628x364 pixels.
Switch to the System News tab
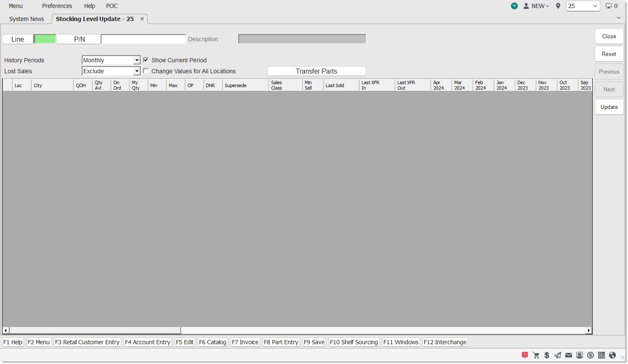point(27,19)
